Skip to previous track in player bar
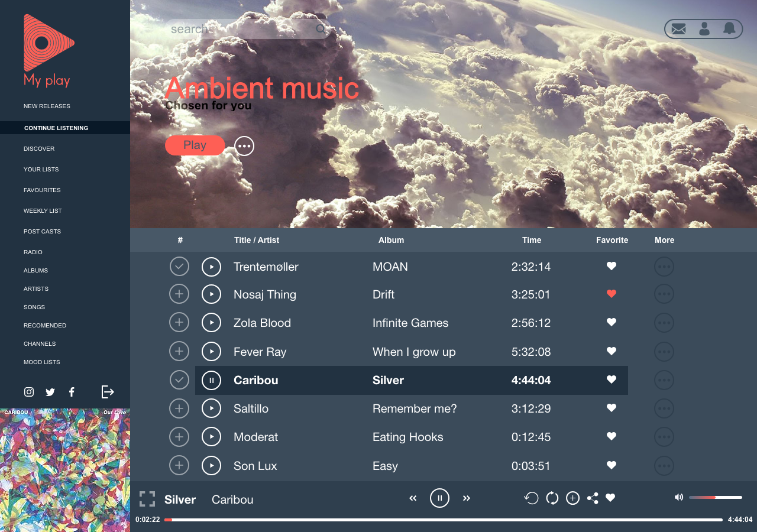757x532 pixels. (x=413, y=498)
